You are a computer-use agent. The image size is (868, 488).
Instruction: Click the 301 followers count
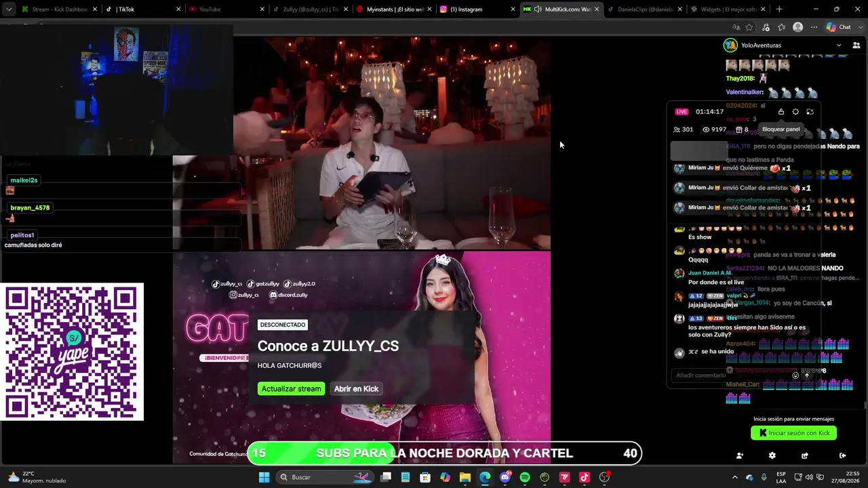(x=684, y=129)
